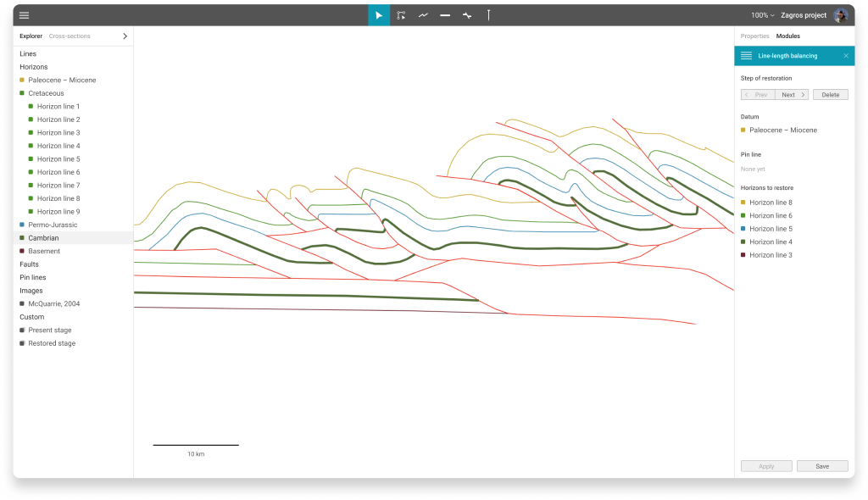Click the user profile avatar

coord(840,15)
